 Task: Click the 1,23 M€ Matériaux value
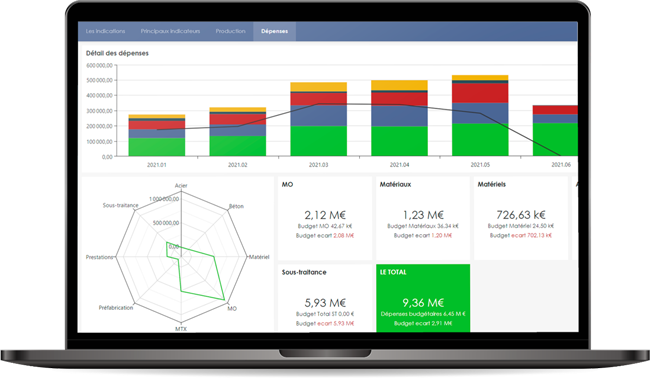tap(423, 215)
